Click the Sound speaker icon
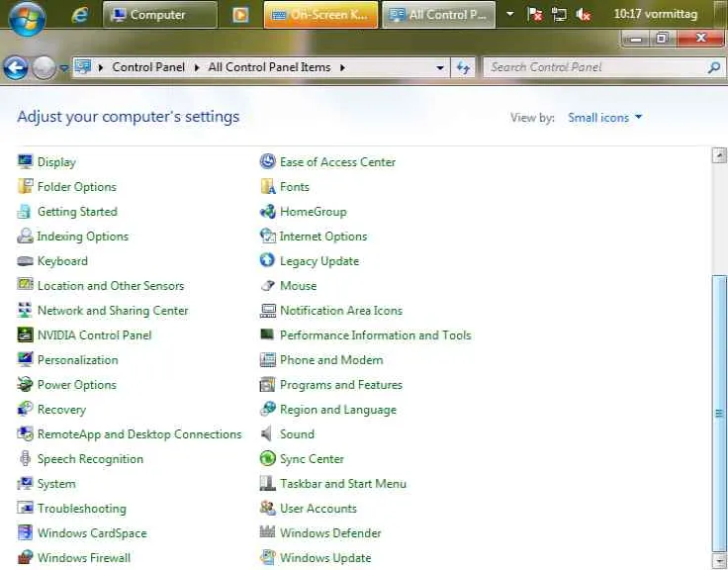This screenshot has height=570, width=728. [267, 433]
